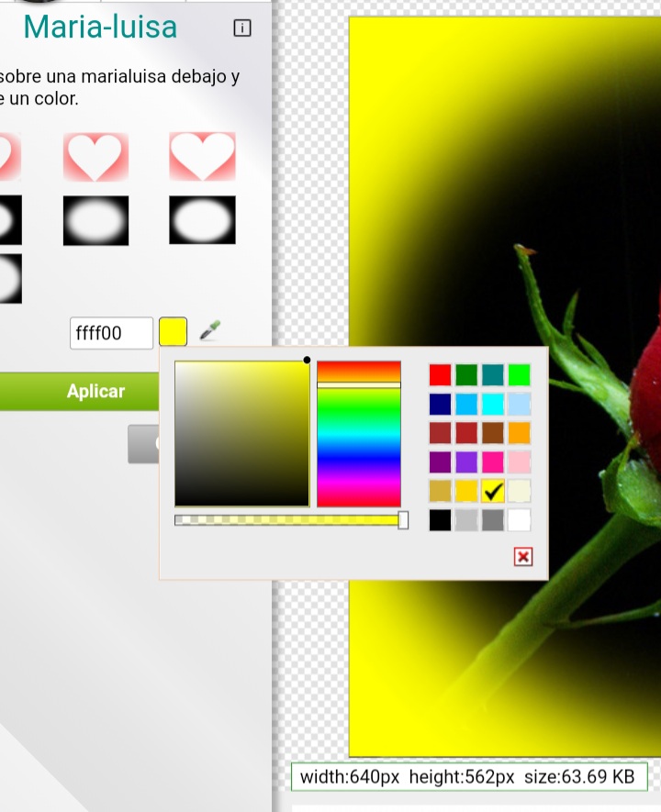The width and height of the screenshot is (661, 812).
Task: Click inside the saturation brightness gradient box
Action: coord(242,434)
